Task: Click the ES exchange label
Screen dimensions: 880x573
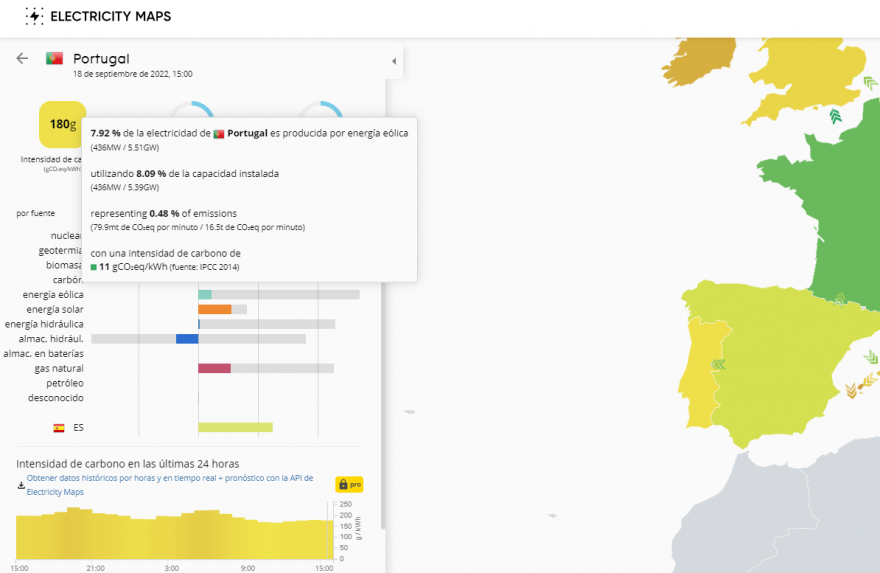Action: point(78,428)
